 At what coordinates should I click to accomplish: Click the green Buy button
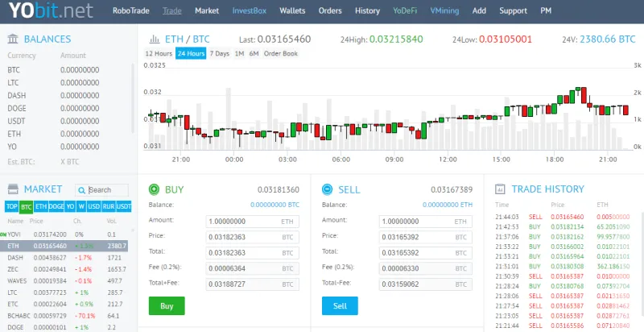[x=167, y=305]
